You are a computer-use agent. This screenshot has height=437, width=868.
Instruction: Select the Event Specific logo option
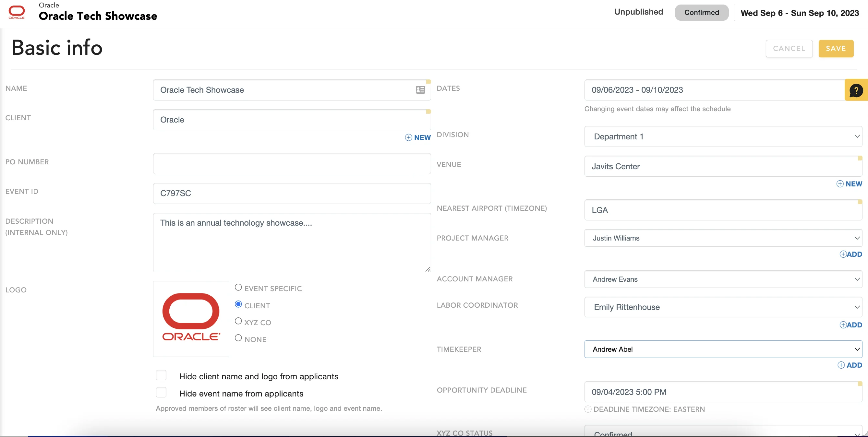point(238,287)
